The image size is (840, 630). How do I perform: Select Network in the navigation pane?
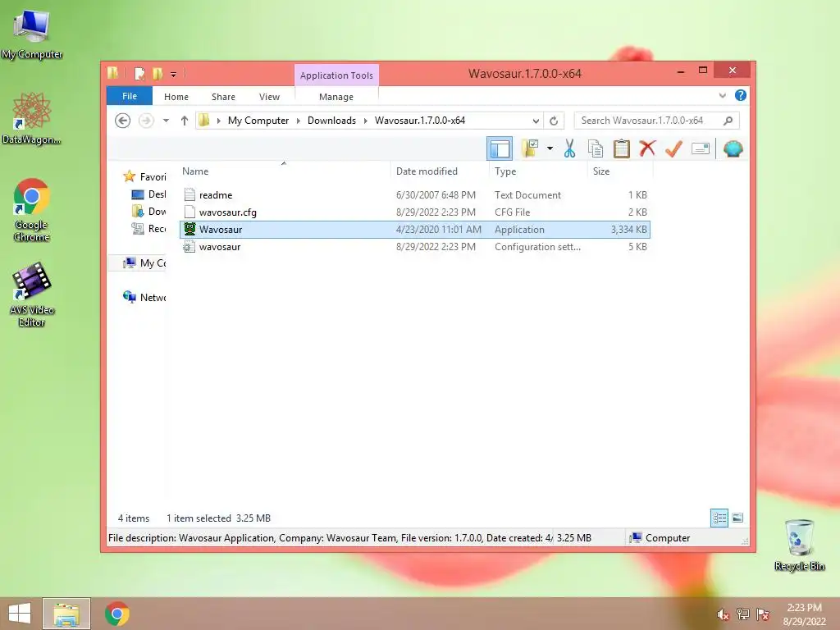[144, 297]
